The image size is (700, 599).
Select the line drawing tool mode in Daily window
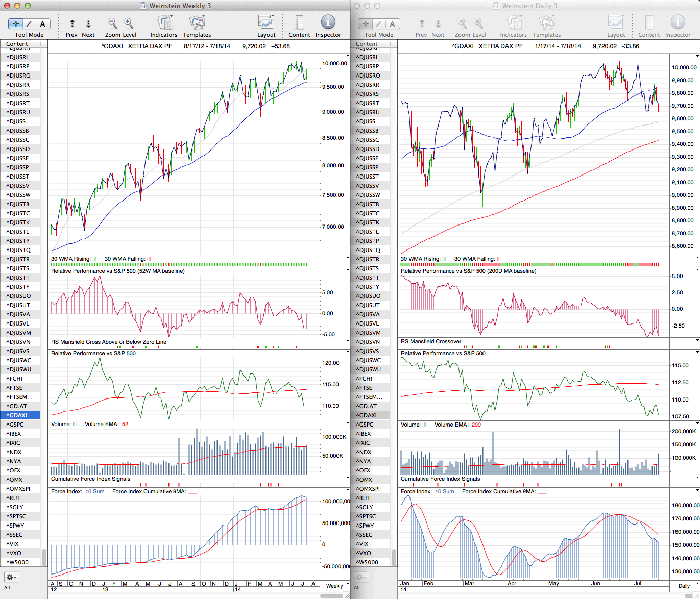click(379, 24)
